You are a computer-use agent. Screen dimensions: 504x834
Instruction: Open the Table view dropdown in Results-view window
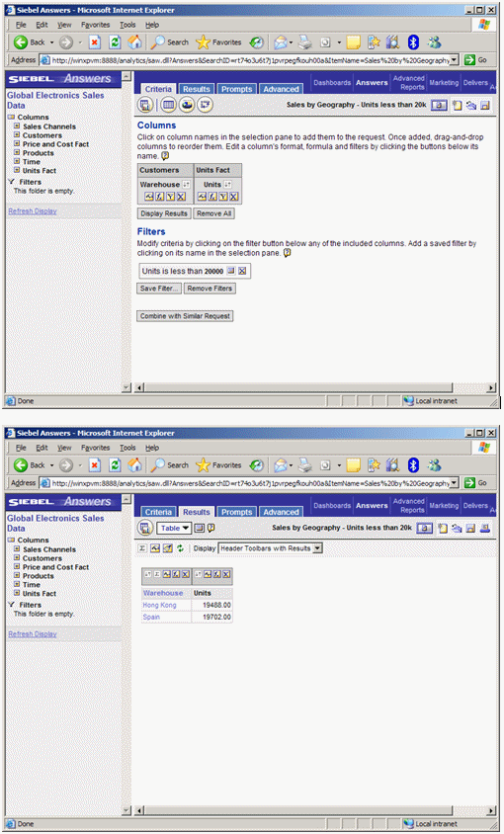174,528
